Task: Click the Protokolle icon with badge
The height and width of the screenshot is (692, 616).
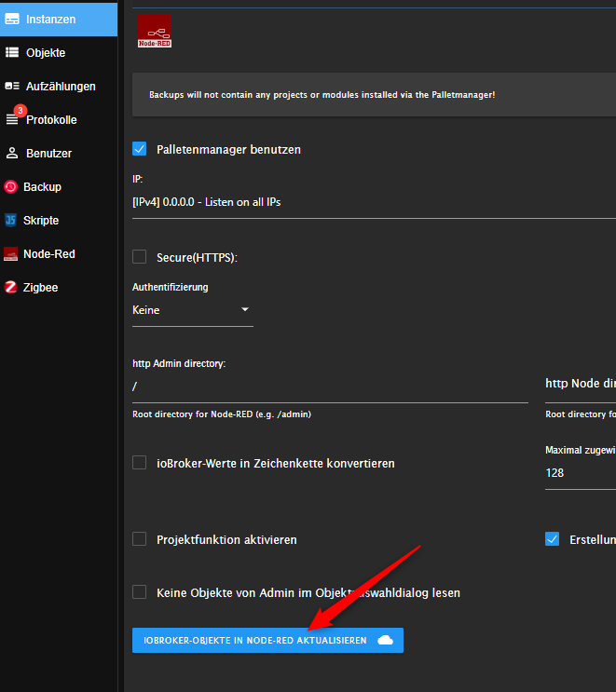Action: pyautogui.click(x=12, y=119)
